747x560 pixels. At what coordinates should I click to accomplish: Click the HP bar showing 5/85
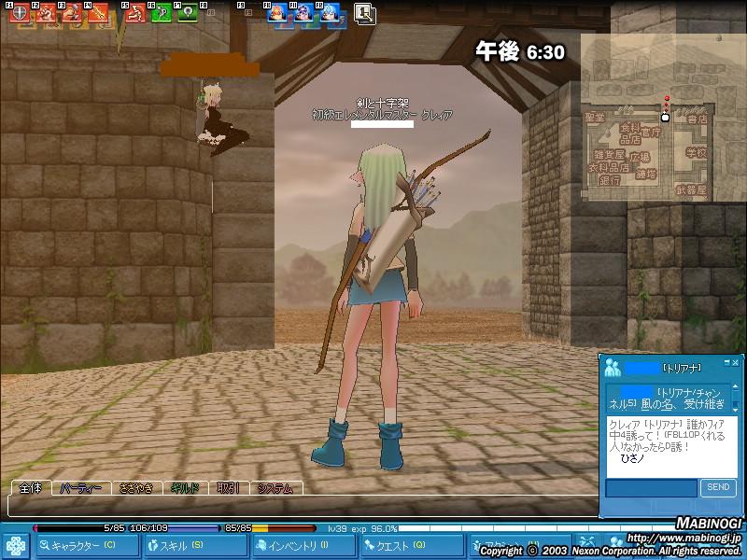[79, 528]
